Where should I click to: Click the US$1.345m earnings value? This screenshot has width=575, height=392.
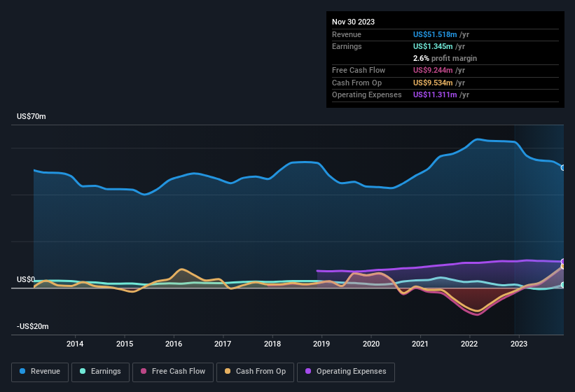[x=433, y=46]
